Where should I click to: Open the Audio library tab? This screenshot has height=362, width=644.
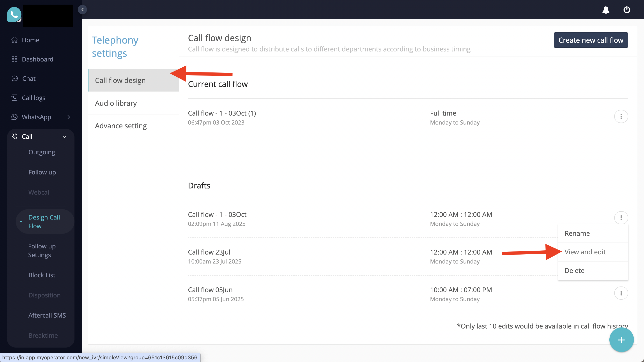click(116, 103)
